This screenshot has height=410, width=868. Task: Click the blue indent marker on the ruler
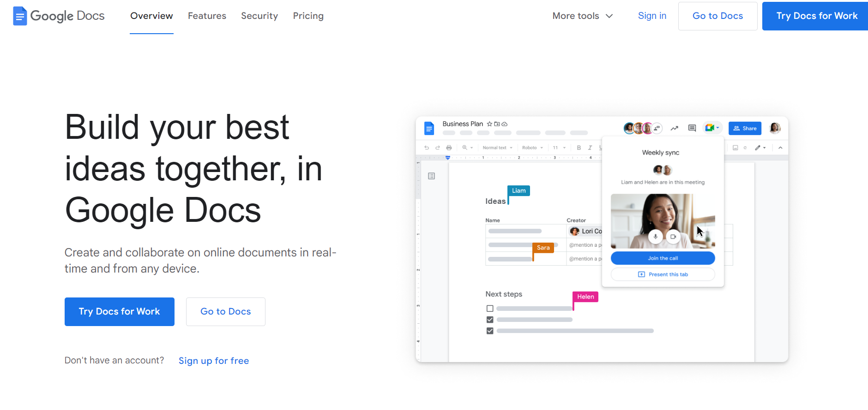tap(448, 158)
